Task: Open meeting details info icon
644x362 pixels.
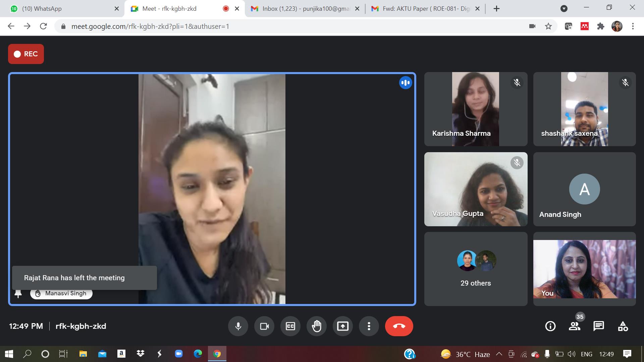Action: click(550, 326)
